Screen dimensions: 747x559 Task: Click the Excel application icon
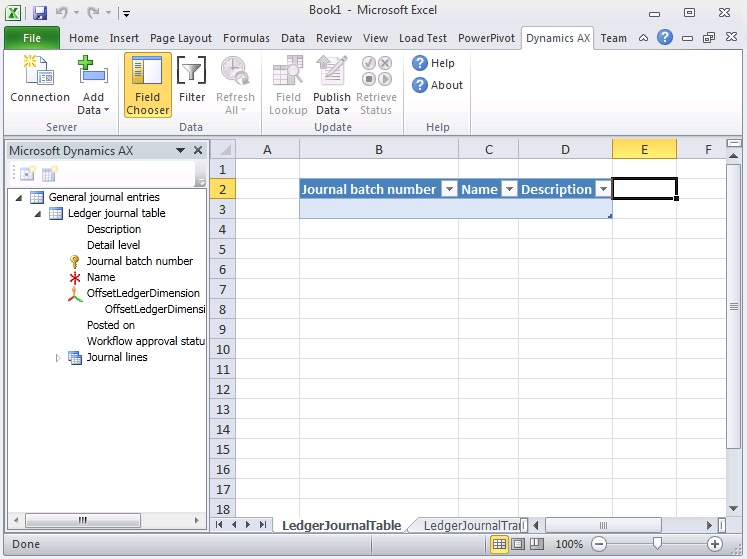[x=13, y=12]
